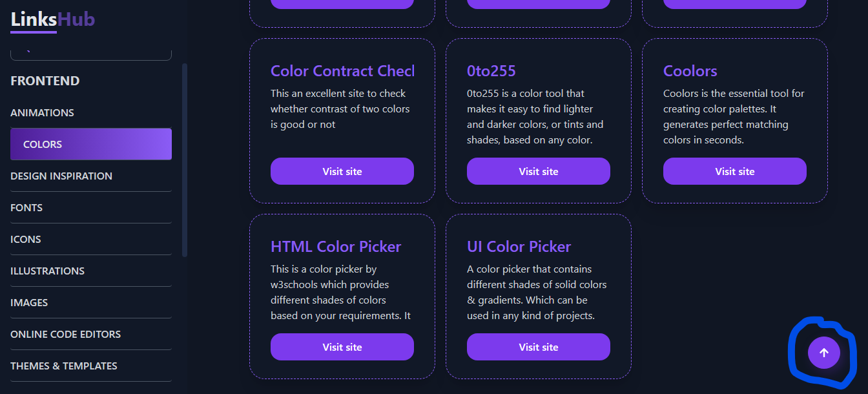Click the scroll-to-top arrow icon
The width and height of the screenshot is (868, 394).
(x=823, y=353)
